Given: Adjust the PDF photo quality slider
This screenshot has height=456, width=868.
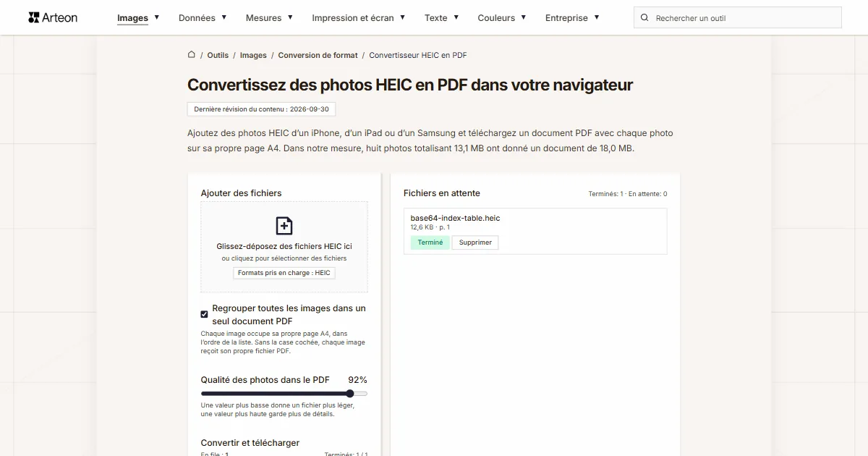Looking at the screenshot, I should click(284, 394).
